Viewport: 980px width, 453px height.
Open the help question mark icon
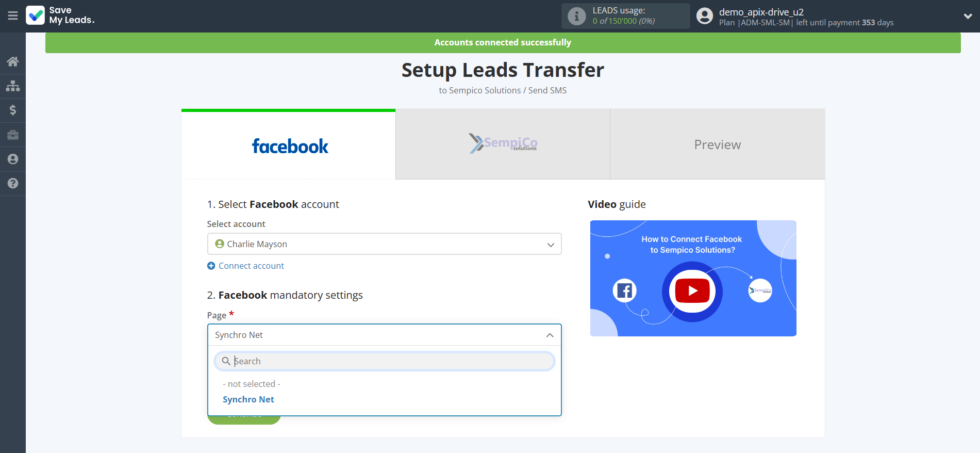tap(13, 183)
